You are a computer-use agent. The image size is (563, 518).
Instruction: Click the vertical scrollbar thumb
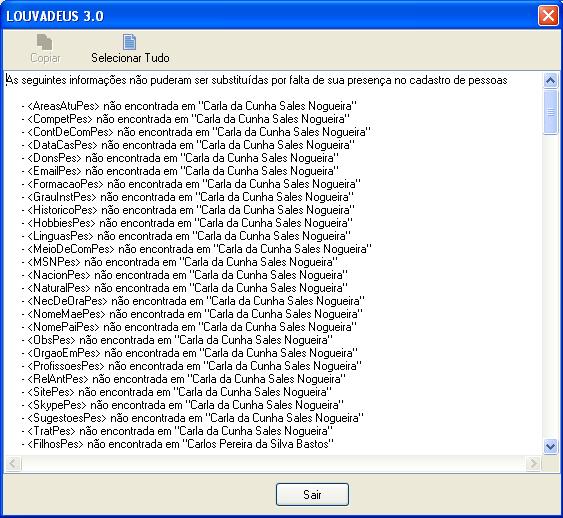[550, 112]
